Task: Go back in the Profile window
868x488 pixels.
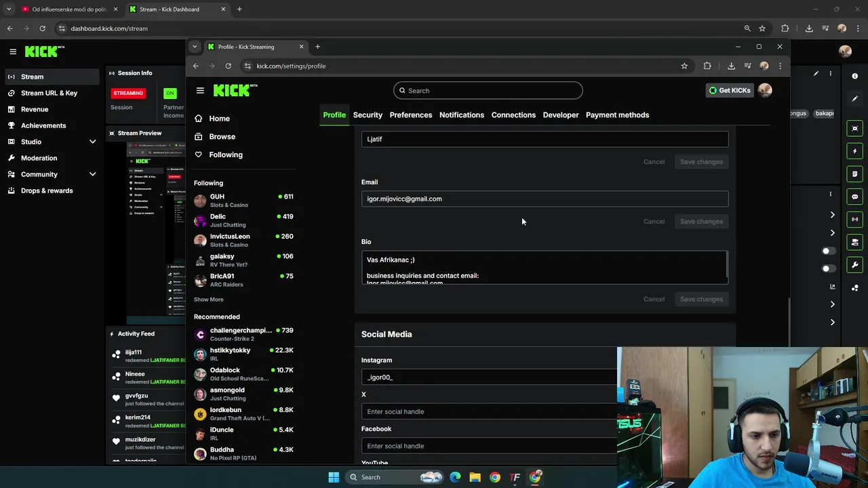Action: [x=196, y=66]
